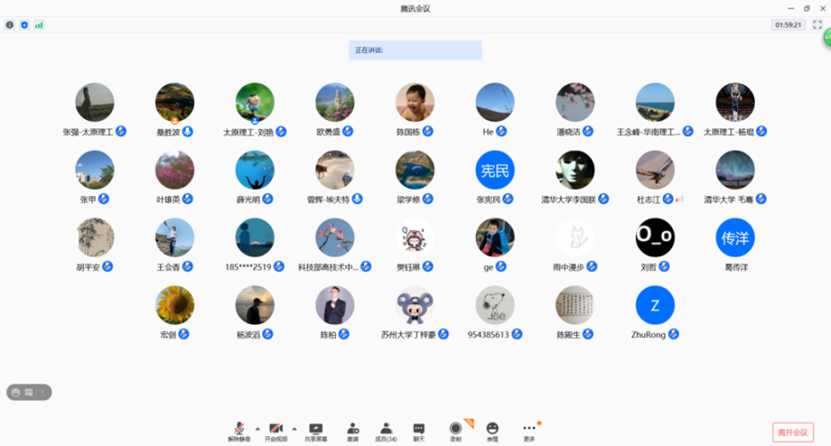This screenshot has height=446, width=831.
Task: Click the red 离开会议 leave button
Action: [792, 432]
